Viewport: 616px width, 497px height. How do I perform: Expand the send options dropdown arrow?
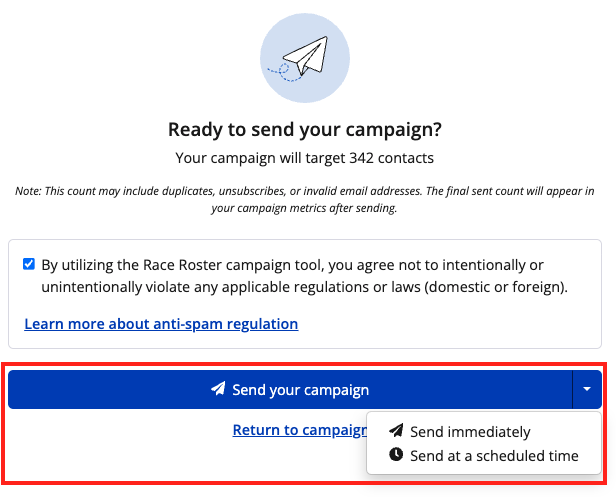tap(586, 390)
